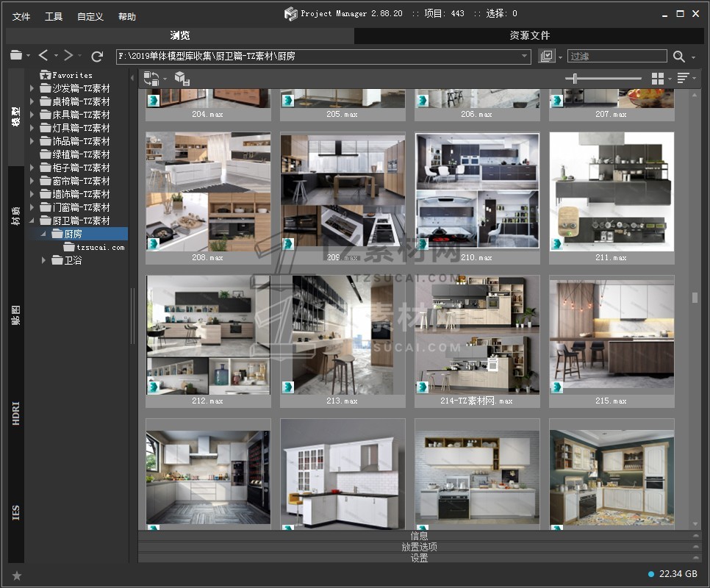Select the Favorites folder in tree
Screen dimensions: 710x588
pos(71,75)
